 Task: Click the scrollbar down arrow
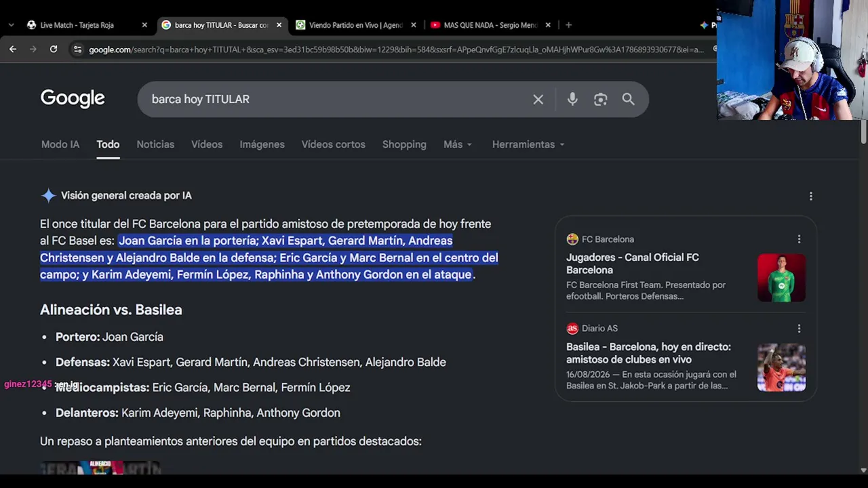point(863,470)
